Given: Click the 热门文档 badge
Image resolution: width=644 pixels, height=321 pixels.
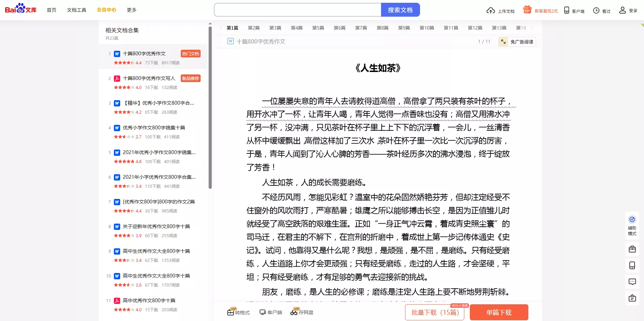Looking at the screenshot, I should [191, 54].
